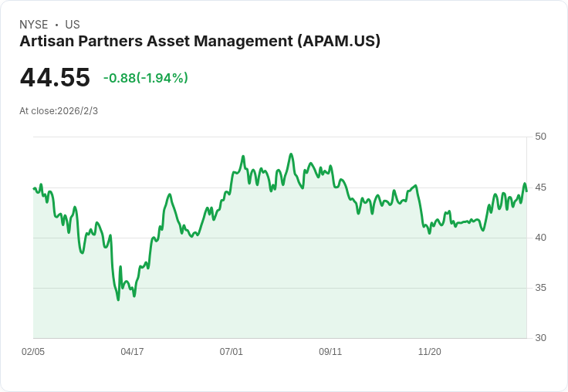The width and height of the screenshot is (568, 392).
Task: Click the 40 y-axis price label
Action: tap(540, 238)
